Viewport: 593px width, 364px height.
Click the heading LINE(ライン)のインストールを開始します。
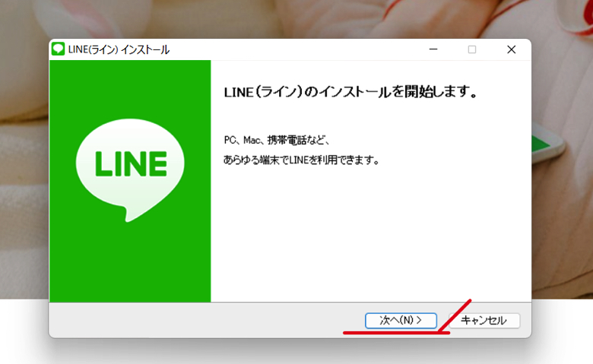coord(350,92)
